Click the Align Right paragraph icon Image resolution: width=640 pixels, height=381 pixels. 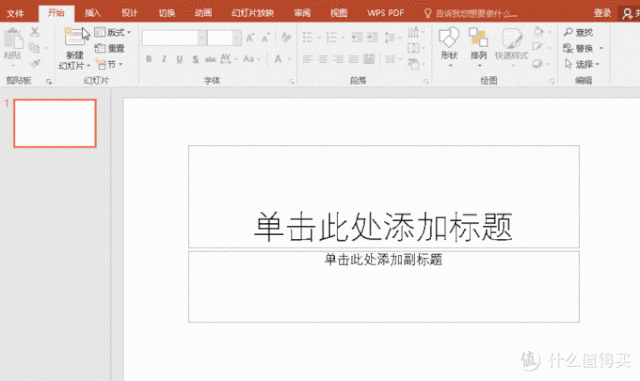(x=338, y=60)
